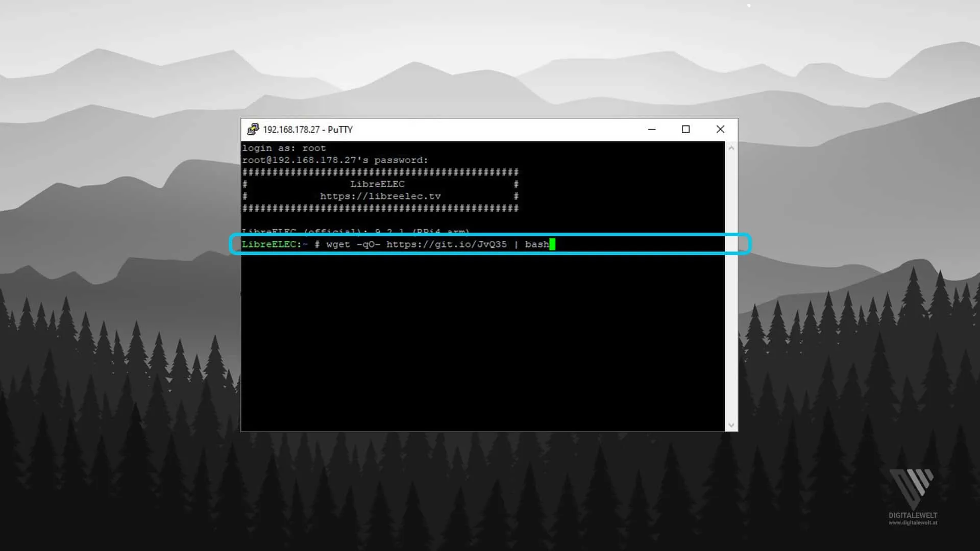Click the empty black terminal area
This screenshot has height=551, width=980.
coord(482,342)
